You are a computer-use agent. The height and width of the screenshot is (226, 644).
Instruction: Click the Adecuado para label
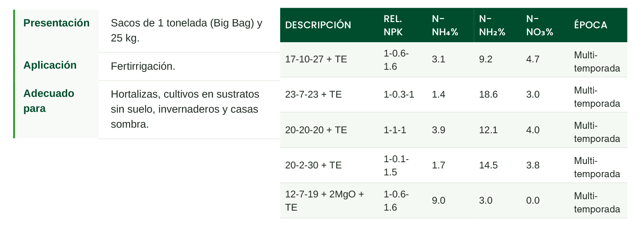(x=49, y=101)
